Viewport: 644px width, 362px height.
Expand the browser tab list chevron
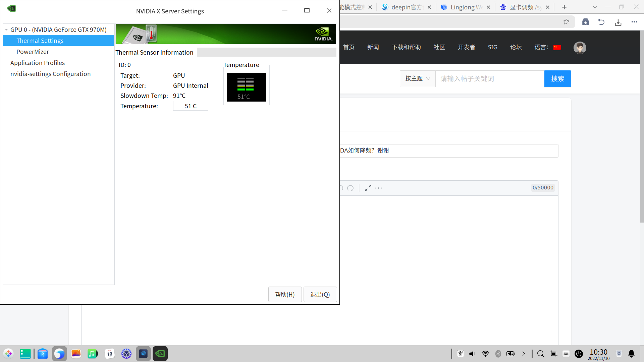(595, 7)
